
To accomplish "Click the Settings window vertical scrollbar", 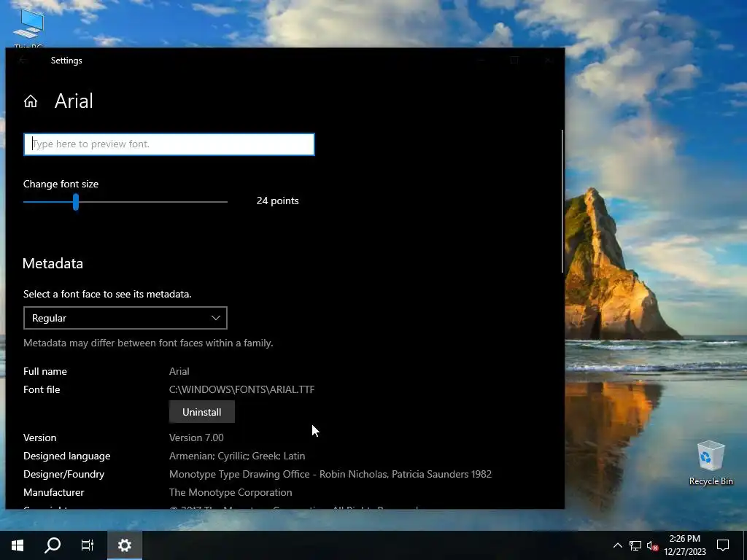I will pos(562,201).
